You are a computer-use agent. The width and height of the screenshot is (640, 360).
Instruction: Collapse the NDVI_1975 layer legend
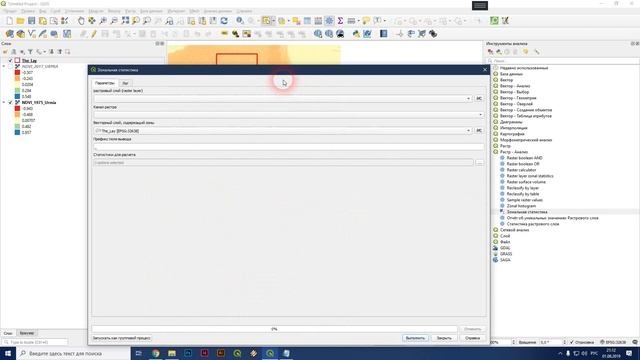tap(4, 102)
